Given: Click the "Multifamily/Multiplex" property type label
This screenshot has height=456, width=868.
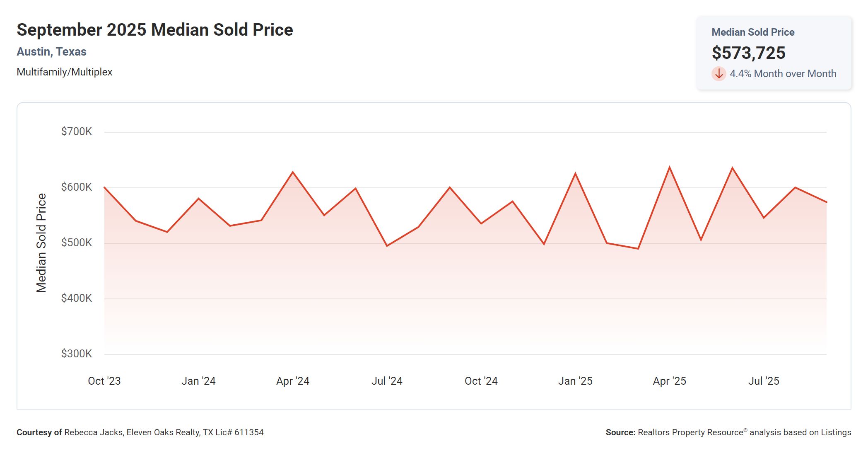Looking at the screenshot, I should (64, 72).
